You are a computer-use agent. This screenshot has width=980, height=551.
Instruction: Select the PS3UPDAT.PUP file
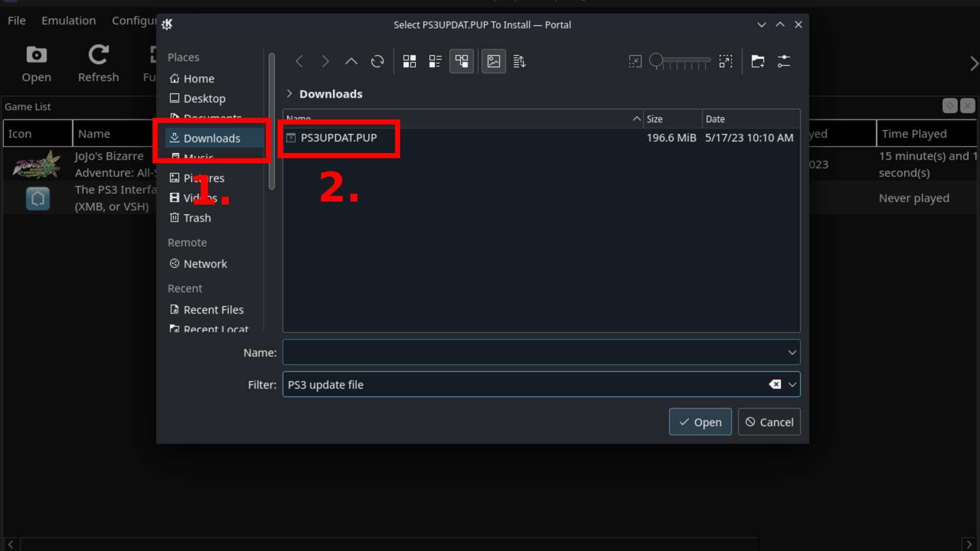point(338,137)
